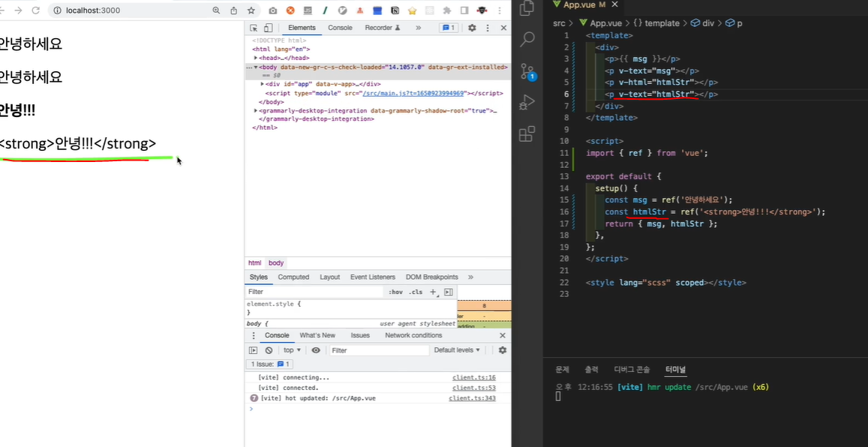Open the Event Listeners pane tab
The height and width of the screenshot is (447, 868).
pos(373,277)
